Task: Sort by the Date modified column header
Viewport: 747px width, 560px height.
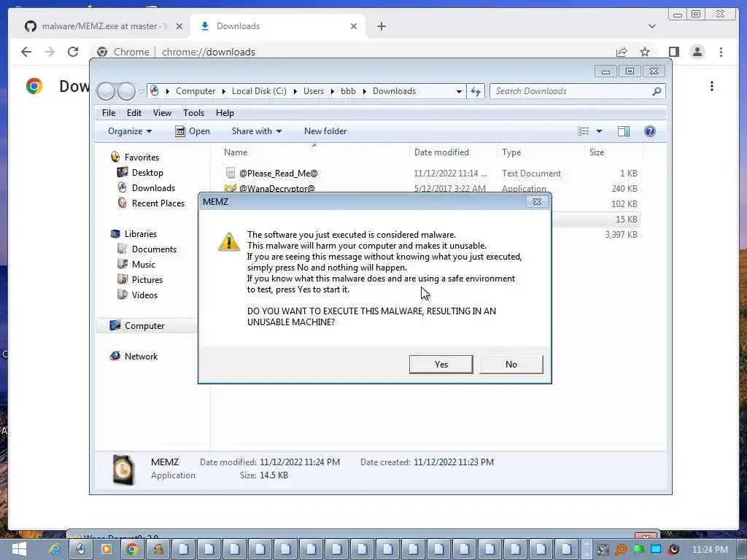Action: point(453,152)
